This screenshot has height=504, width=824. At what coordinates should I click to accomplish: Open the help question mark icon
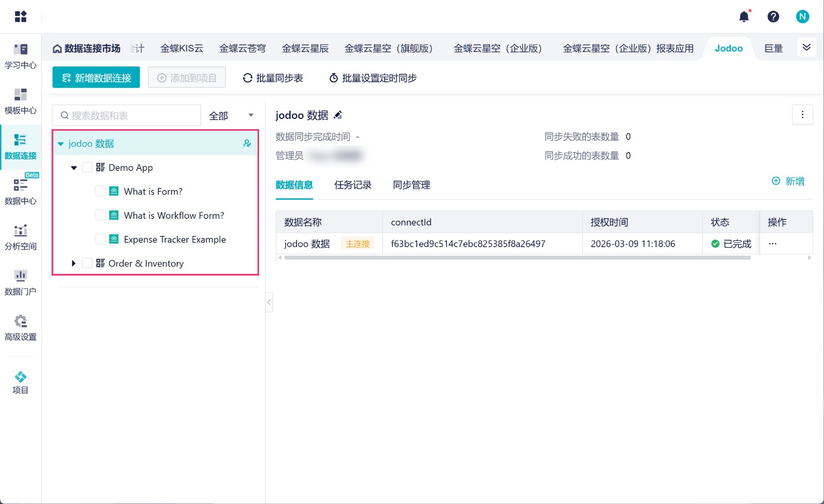[x=773, y=16]
